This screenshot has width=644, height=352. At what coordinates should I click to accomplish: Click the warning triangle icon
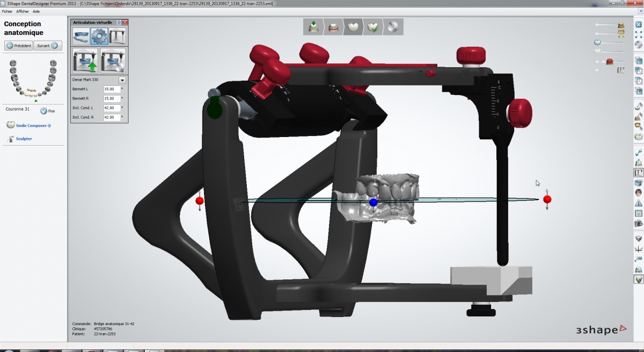click(639, 203)
